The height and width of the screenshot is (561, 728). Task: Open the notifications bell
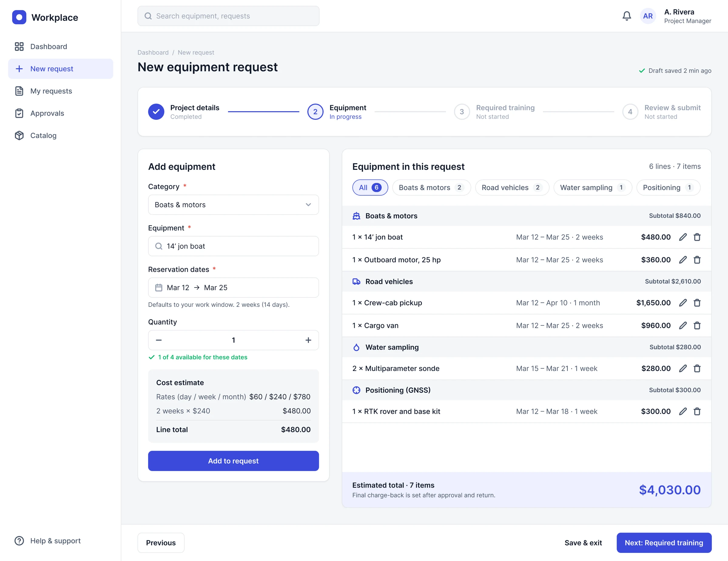coord(627,16)
